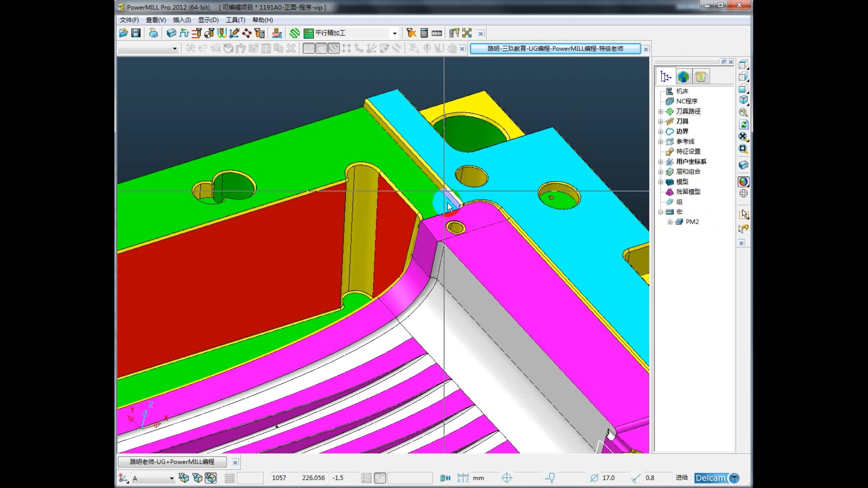Image resolution: width=868 pixels, height=488 pixels.
Task: Click the 路明-三玖教育-UG编程 button
Action: (555, 49)
